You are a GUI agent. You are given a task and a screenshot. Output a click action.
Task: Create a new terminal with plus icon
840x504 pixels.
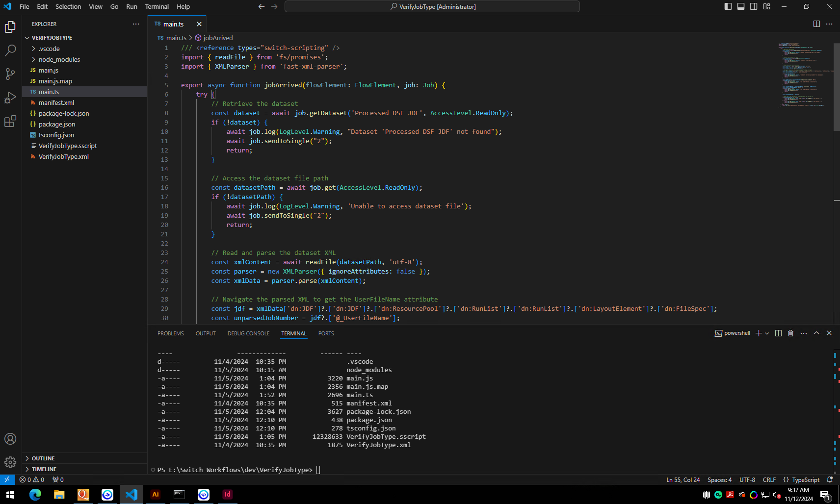click(x=759, y=333)
